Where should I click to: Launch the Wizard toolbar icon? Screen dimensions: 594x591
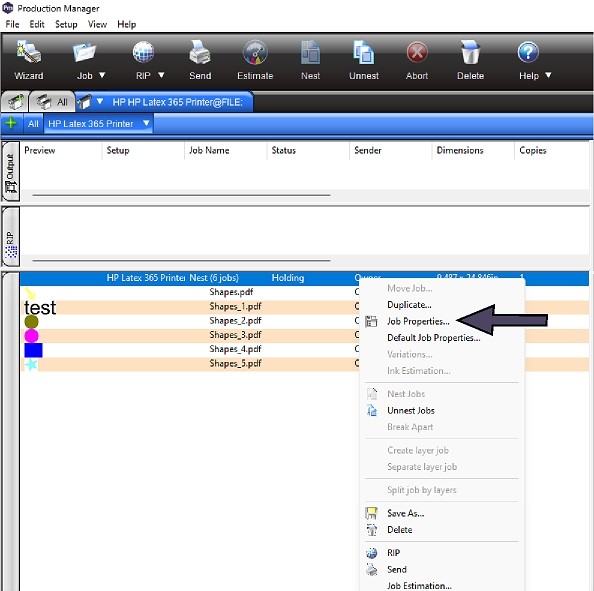(29, 52)
